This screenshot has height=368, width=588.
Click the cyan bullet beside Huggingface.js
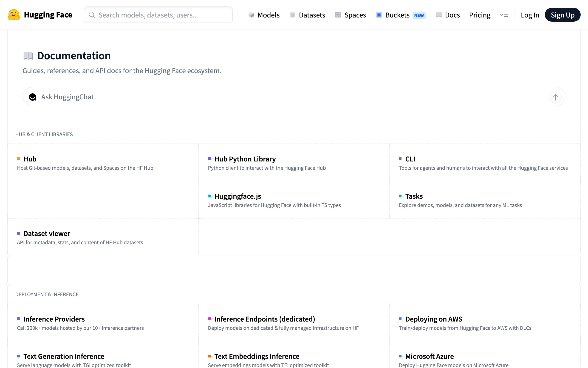(x=209, y=196)
